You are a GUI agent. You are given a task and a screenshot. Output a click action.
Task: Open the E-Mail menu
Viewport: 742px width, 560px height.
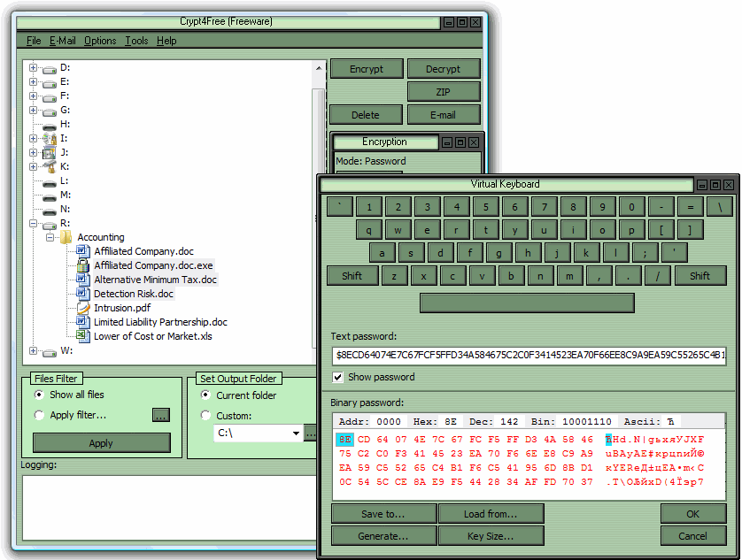coord(63,41)
